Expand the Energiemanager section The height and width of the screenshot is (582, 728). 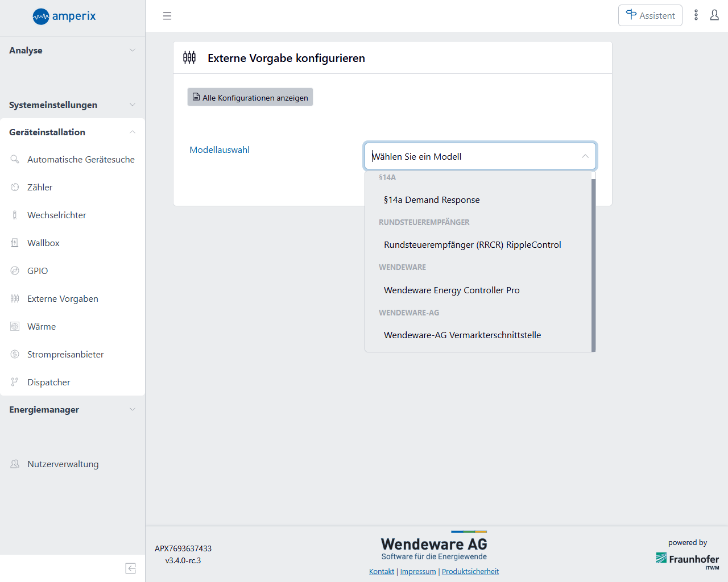tap(72, 409)
